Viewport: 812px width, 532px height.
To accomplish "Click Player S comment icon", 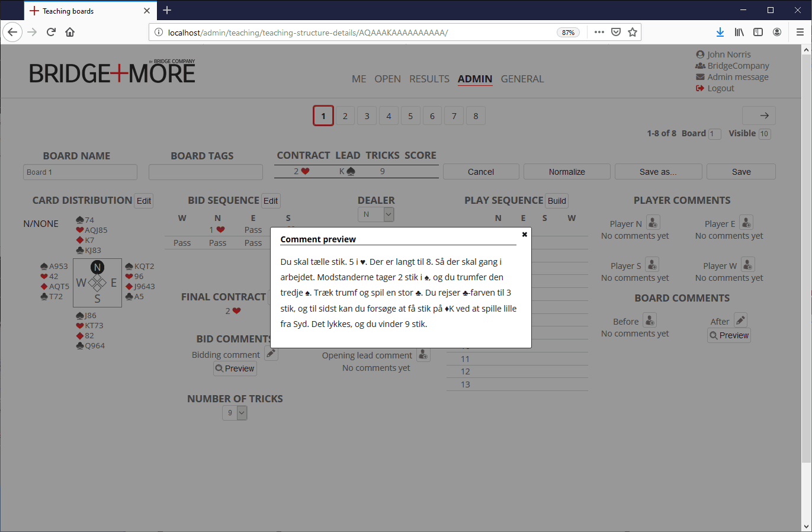I will (x=651, y=265).
